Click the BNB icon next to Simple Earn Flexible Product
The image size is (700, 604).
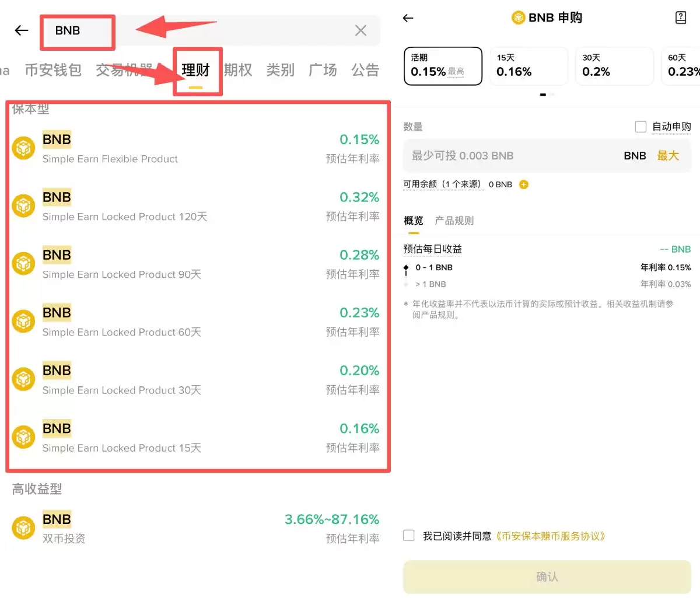coord(23,148)
